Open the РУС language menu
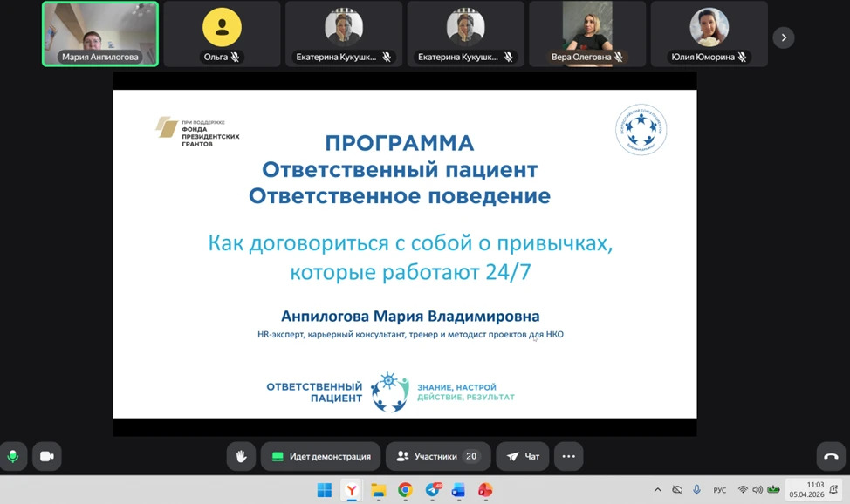Viewport: 850px width, 504px height. click(721, 490)
